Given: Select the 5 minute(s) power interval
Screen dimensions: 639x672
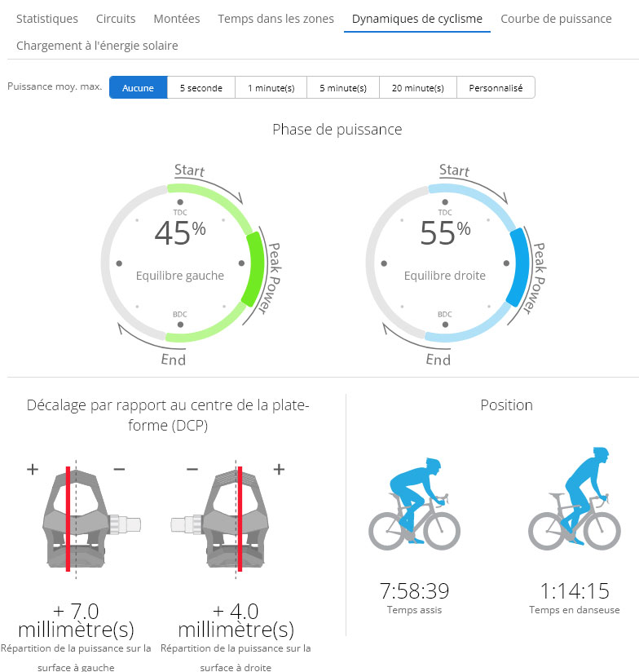Looking at the screenshot, I should 343,88.
